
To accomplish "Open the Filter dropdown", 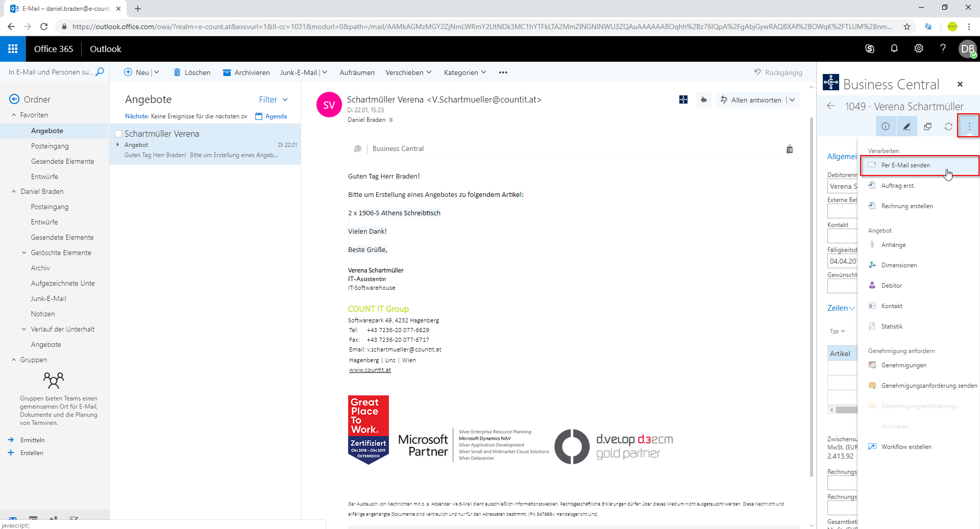I will click(x=274, y=99).
